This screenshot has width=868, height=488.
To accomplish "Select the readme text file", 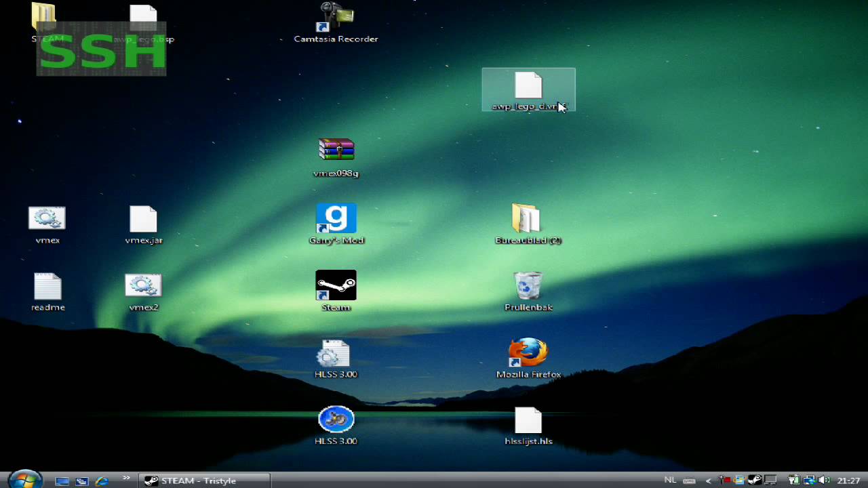I will [x=47, y=291].
